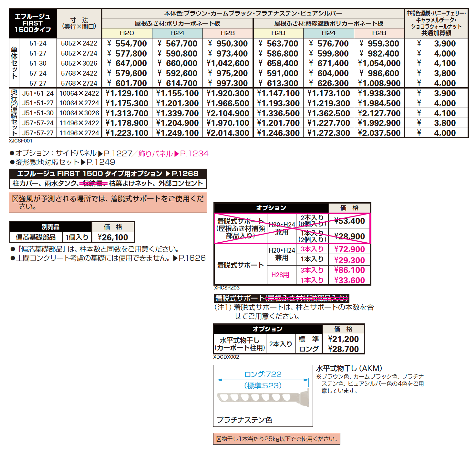Click the P.1234 decorative panel page reference

(x=191, y=153)
